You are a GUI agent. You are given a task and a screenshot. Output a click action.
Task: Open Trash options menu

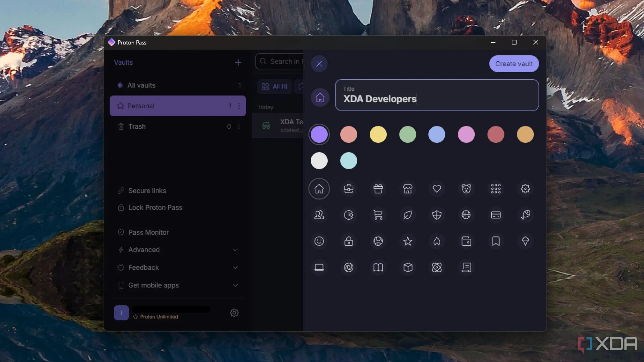(x=239, y=127)
